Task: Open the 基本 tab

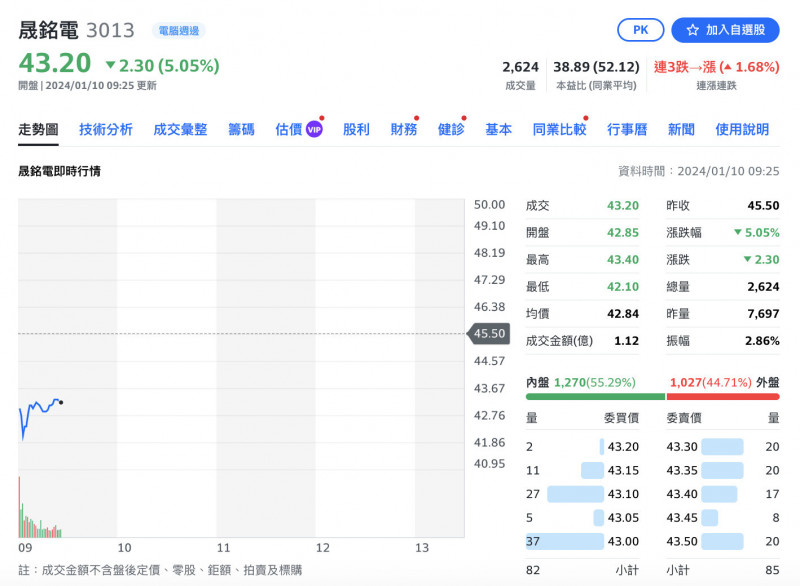Action: (x=498, y=130)
